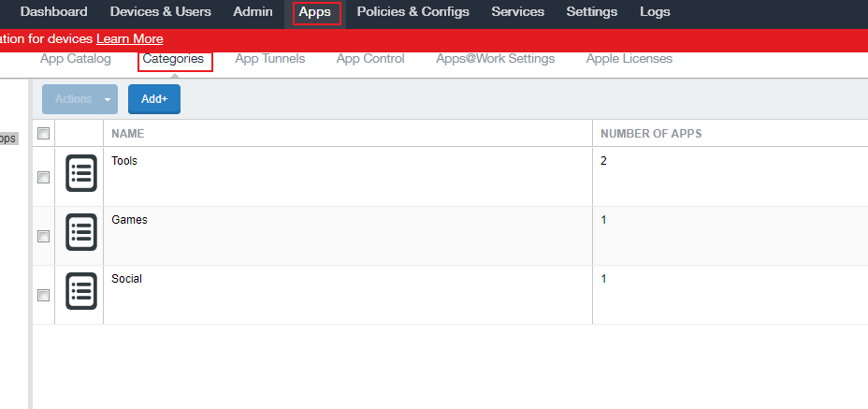
Task: Click the Games app count link
Action: point(603,220)
